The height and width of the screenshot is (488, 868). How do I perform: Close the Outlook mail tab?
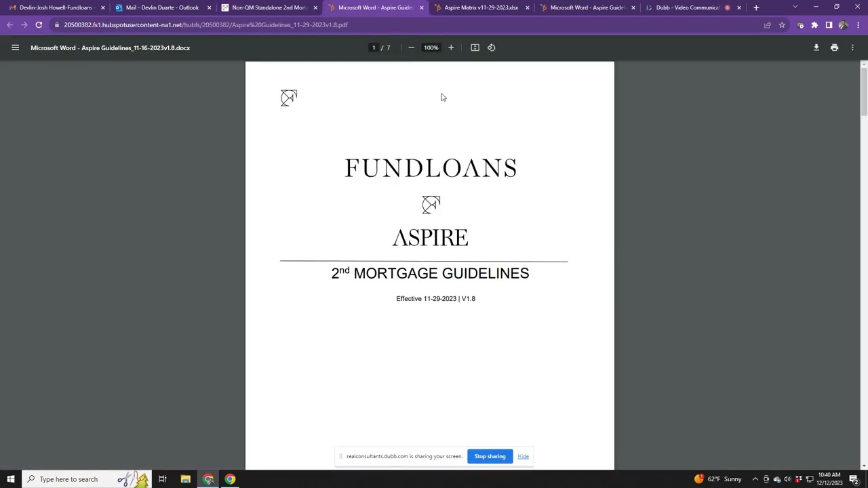click(x=209, y=7)
